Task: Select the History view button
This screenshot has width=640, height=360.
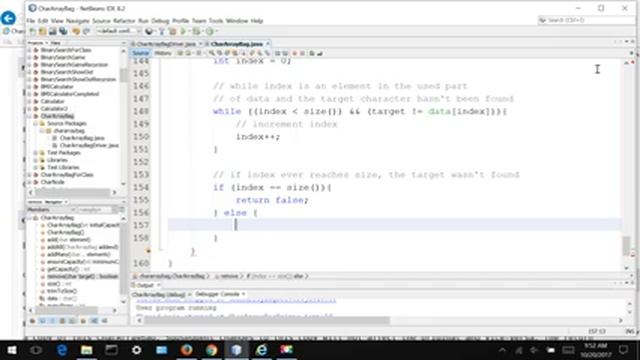Action: tap(163, 53)
